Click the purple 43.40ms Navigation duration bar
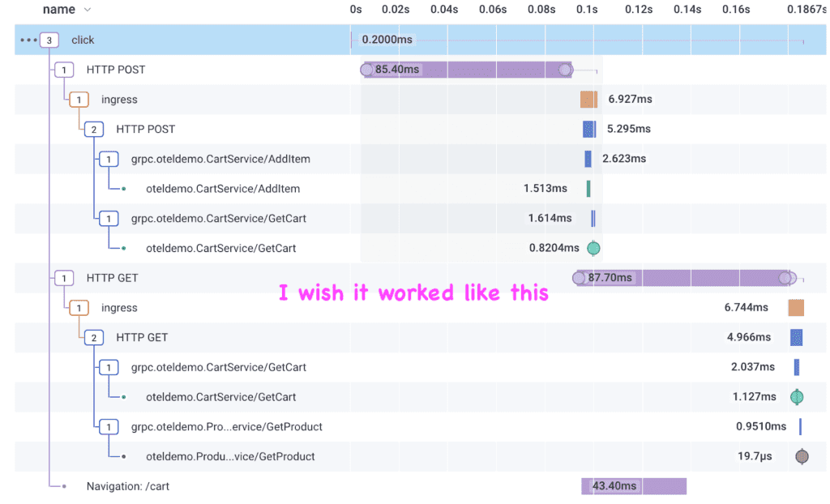Image resolution: width=830 pixels, height=504 pixels. point(633,486)
